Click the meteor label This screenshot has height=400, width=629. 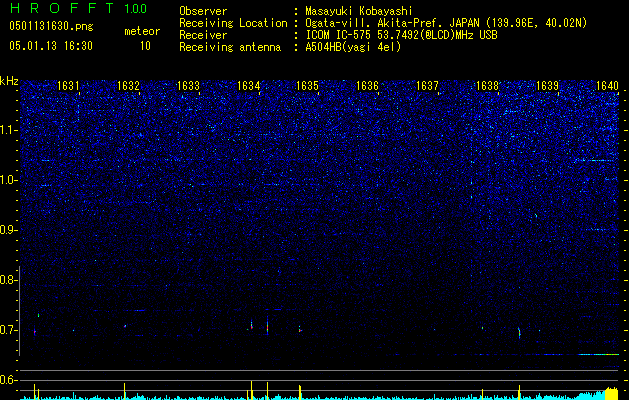142,31
